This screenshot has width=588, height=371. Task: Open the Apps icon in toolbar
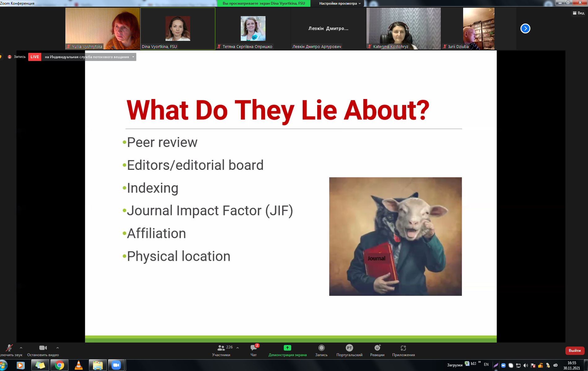(x=403, y=348)
